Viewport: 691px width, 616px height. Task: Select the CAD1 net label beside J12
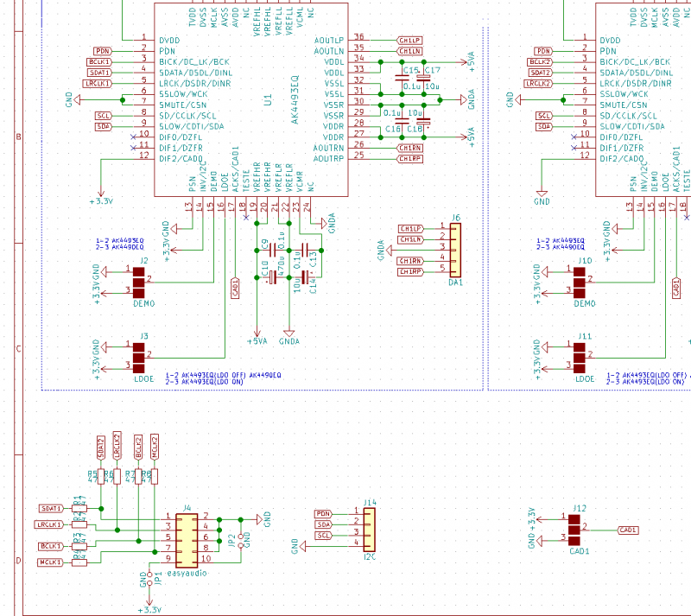[x=628, y=530]
